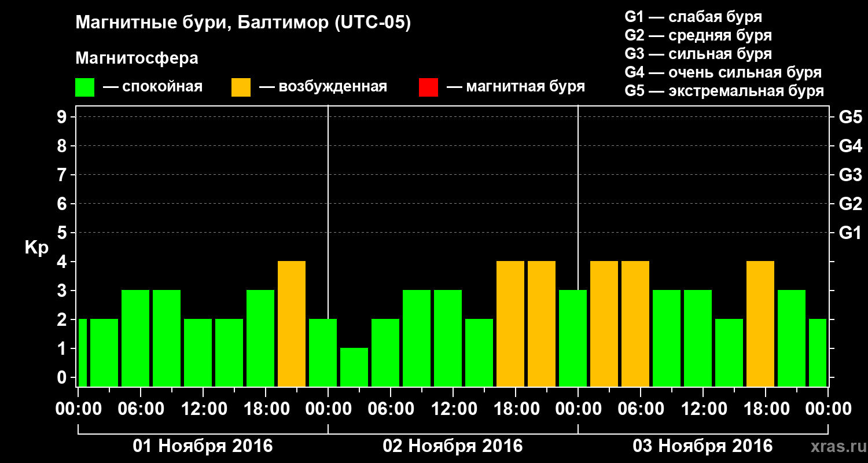Click the G3 label on the right axis
The height and width of the screenshot is (463, 868).
[850, 175]
